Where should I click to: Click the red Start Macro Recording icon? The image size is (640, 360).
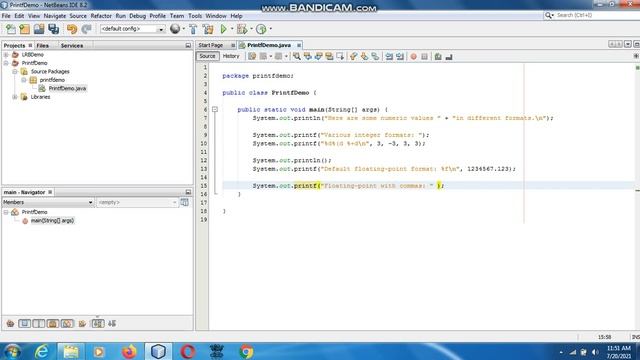(413, 56)
